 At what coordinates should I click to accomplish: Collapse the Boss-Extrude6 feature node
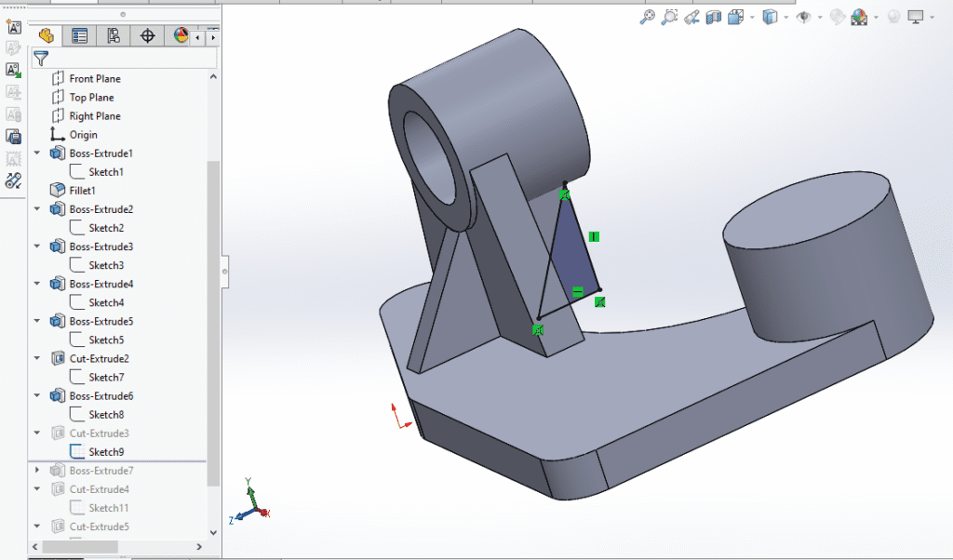click(37, 395)
